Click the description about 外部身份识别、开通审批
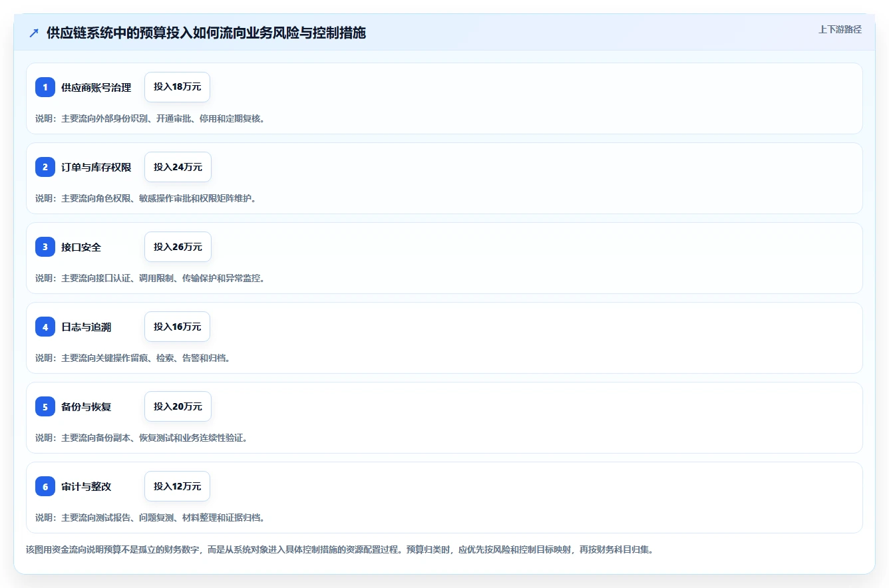This screenshot has height=588, width=889. pyautogui.click(x=150, y=118)
